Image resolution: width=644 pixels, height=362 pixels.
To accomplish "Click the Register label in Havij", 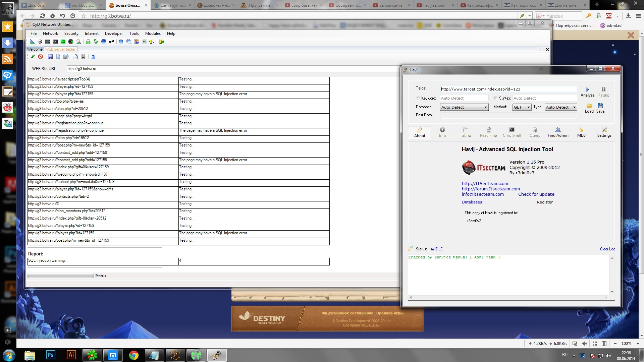I will (x=545, y=202).
